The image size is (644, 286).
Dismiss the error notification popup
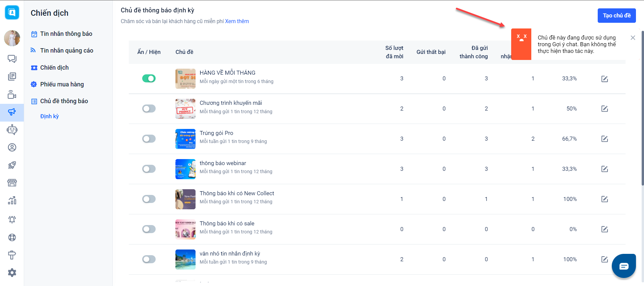pyautogui.click(x=633, y=38)
